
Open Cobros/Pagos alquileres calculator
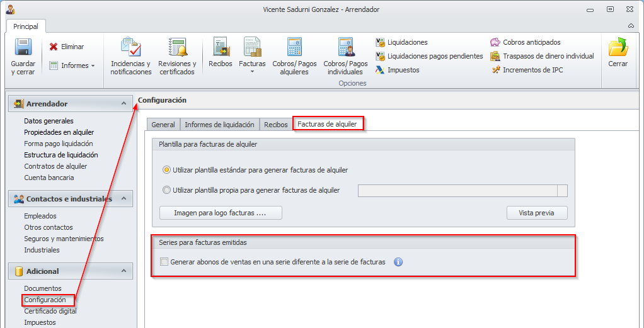(294, 57)
